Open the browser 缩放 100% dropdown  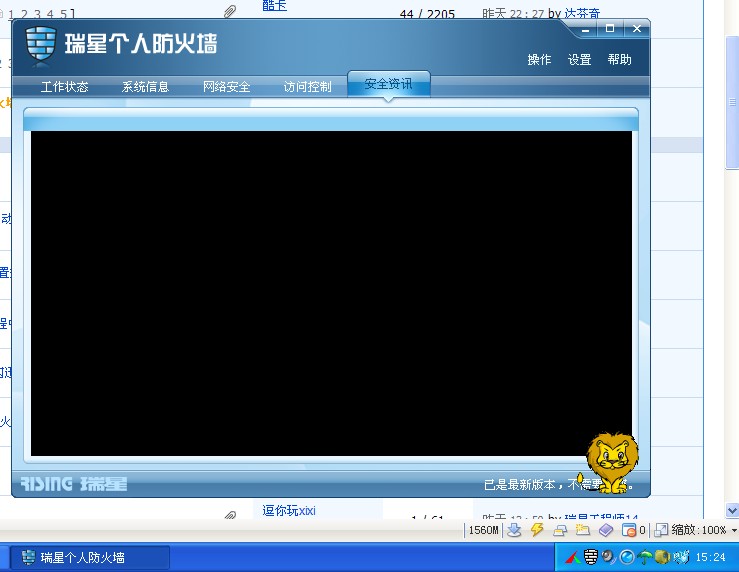click(704, 530)
